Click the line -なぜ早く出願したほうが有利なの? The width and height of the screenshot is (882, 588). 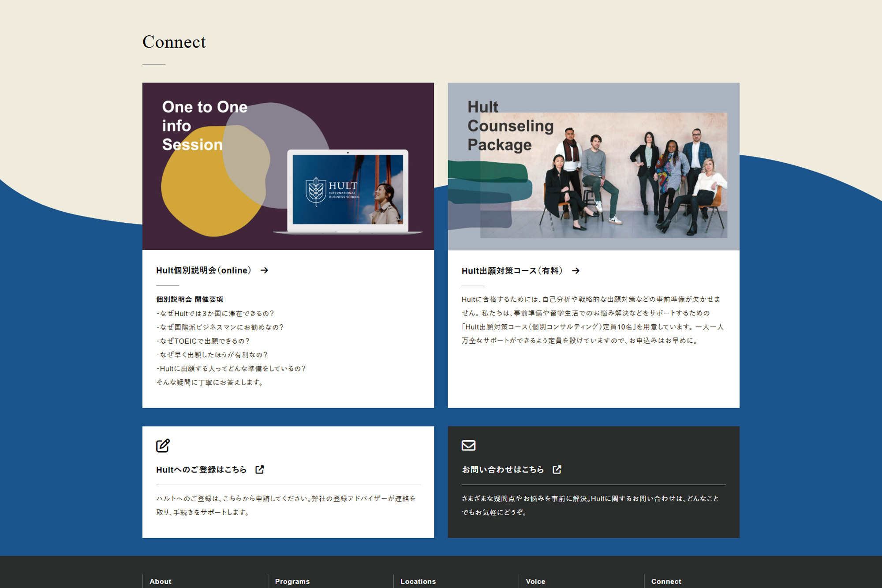coord(212,355)
